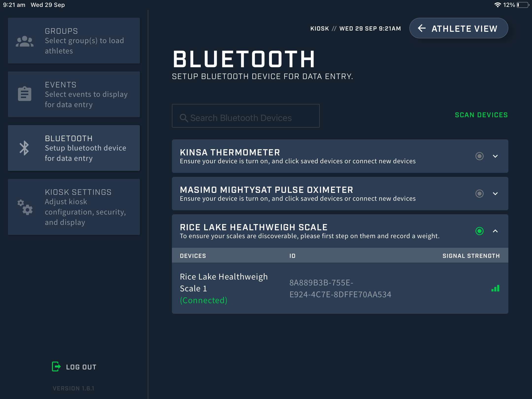Open the Groups menu card

[x=74, y=41]
